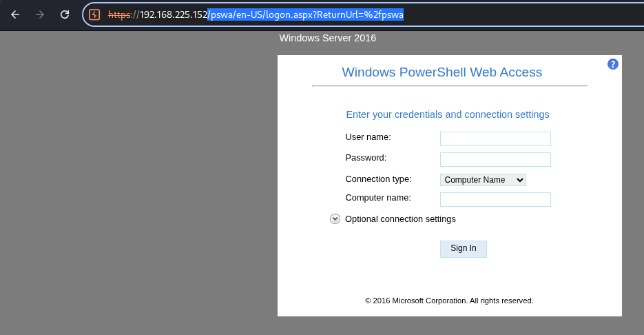Open the Connection type dropdown
This screenshot has height=335, width=644.
pos(483,180)
